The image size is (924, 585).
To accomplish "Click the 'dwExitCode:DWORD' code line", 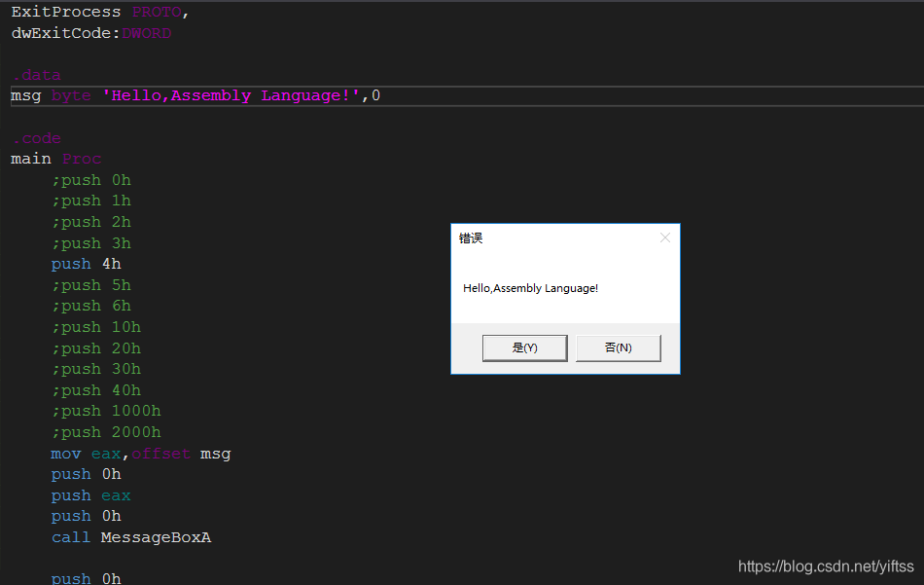I will click(91, 33).
